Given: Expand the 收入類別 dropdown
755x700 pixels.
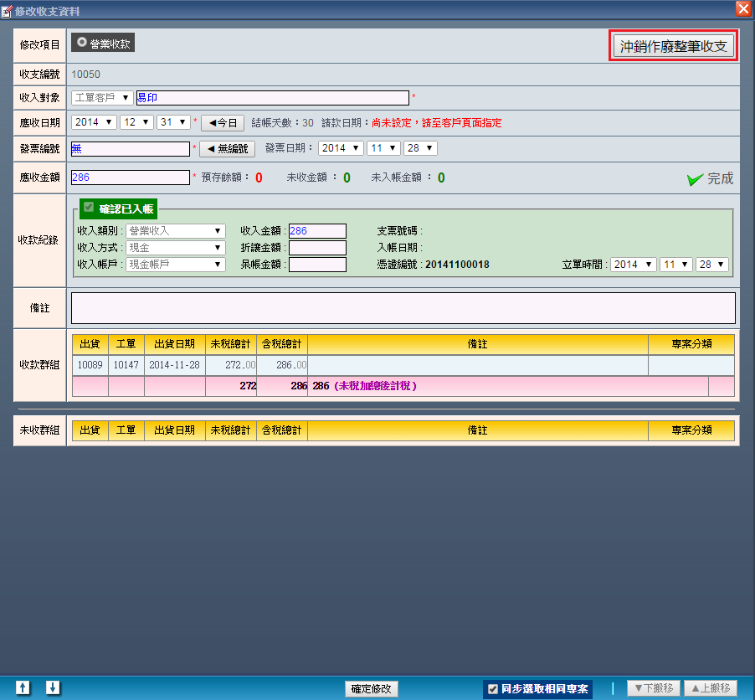Looking at the screenshot, I should point(175,231).
